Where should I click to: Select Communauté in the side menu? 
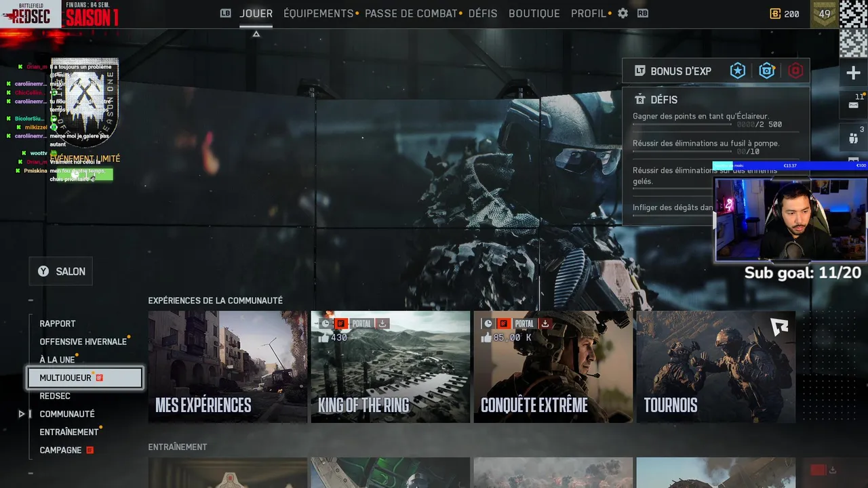point(67,414)
